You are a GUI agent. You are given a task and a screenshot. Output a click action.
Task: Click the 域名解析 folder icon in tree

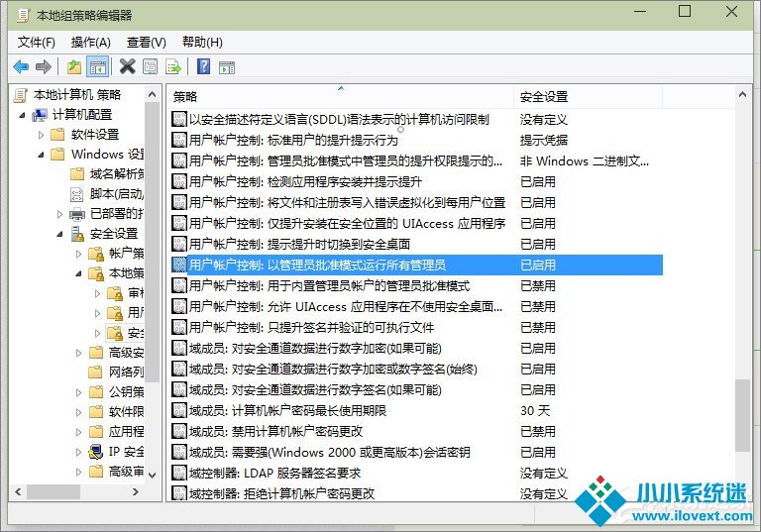pos(77,174)
